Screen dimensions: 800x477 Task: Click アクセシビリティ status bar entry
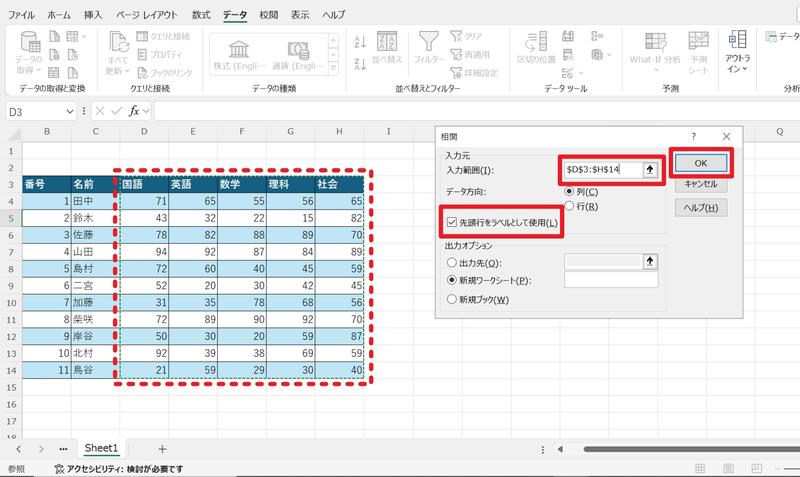pyautogui.click(x=119, y=469)
